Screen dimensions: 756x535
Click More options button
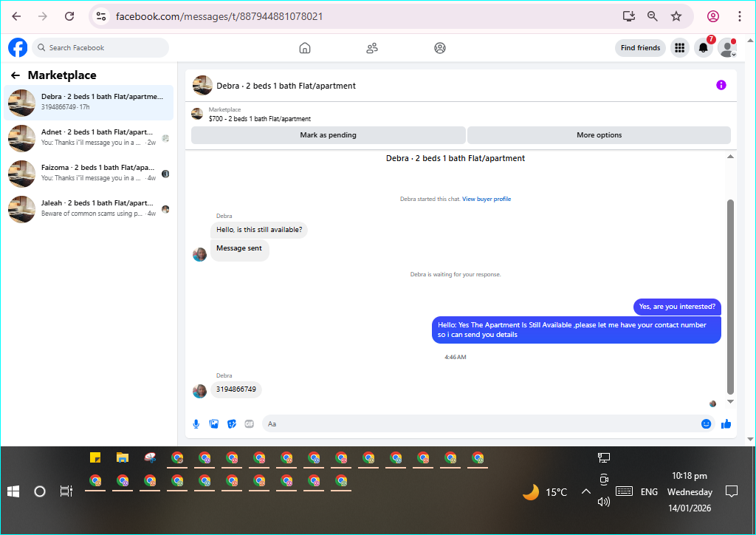point(599,135)
